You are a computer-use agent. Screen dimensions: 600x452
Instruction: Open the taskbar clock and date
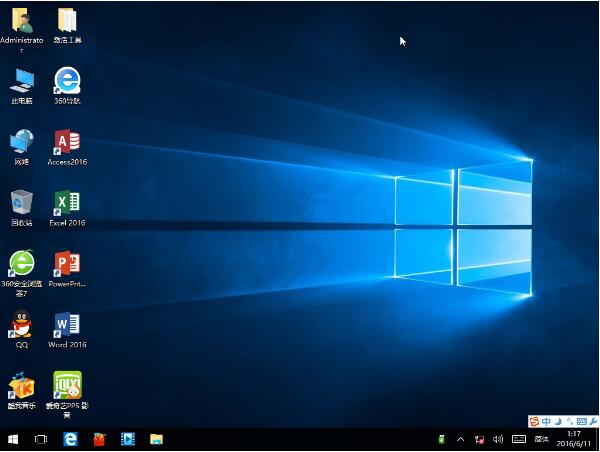tap(573, 439)
